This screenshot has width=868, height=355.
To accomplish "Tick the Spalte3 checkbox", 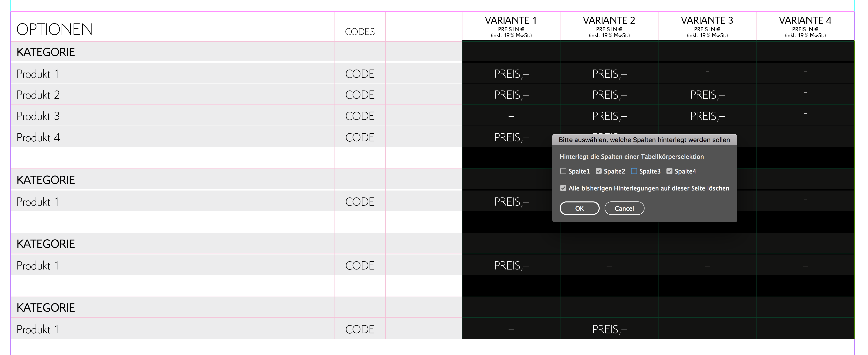I will click(x=634, y=171).
